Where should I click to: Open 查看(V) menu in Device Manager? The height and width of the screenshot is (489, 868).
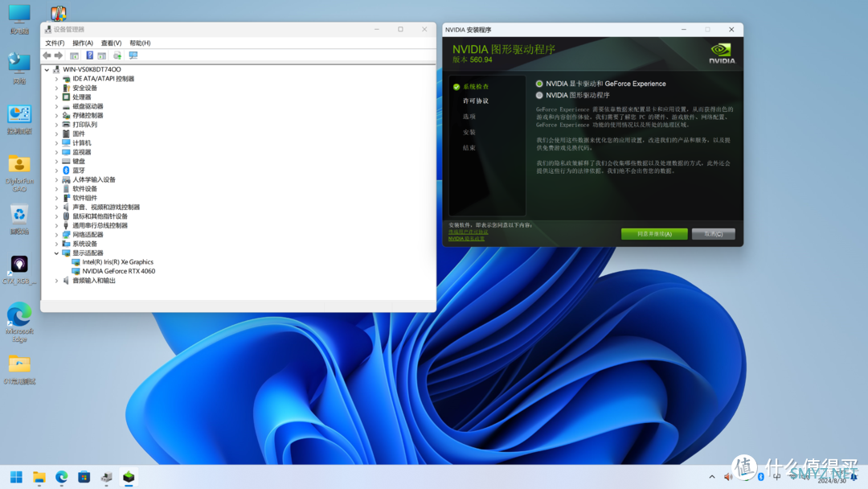click(111, 43)
